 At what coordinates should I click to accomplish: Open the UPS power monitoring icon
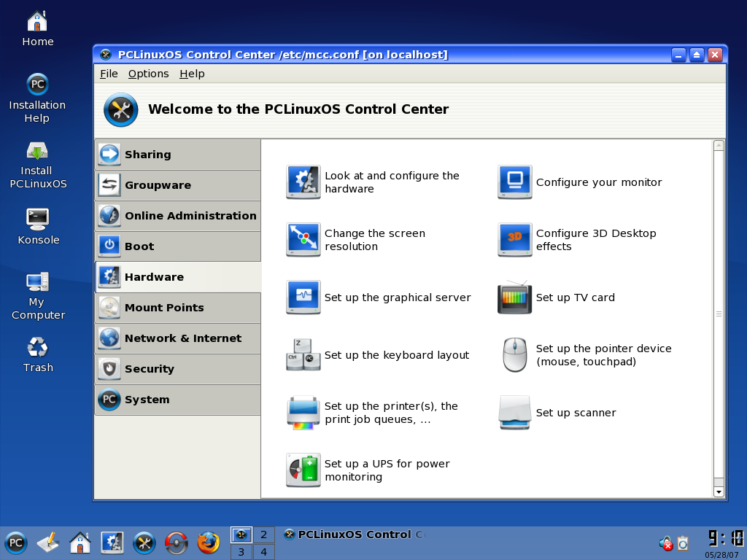[x=303, y=470]
